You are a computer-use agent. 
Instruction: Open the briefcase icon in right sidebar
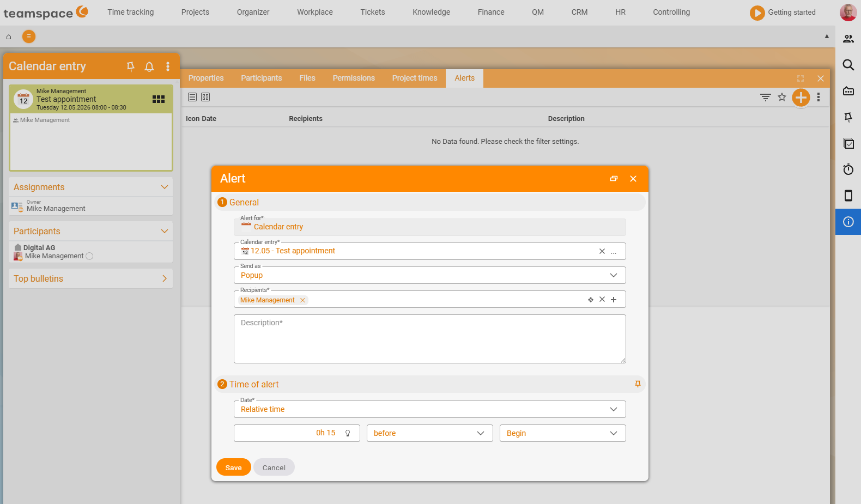click(848, 91)
